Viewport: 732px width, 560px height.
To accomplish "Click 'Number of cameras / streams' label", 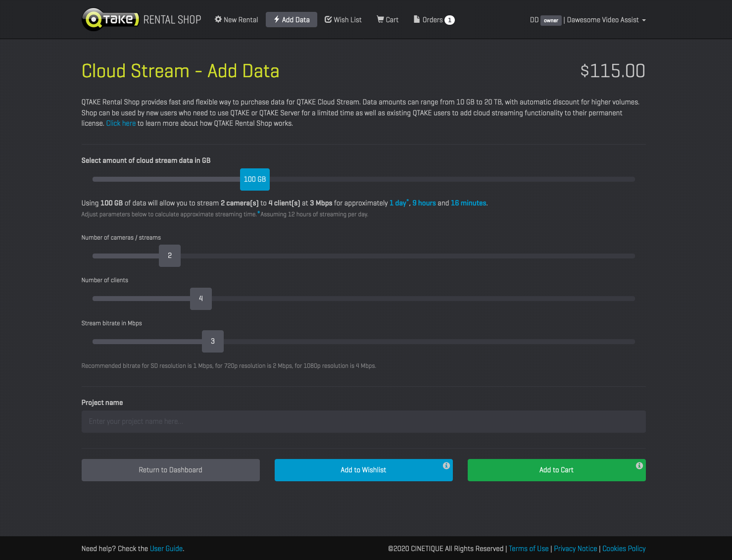I will pos(121,238).
